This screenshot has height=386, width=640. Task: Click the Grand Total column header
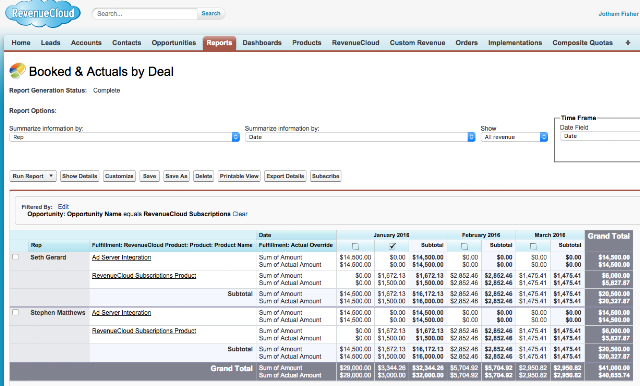tap(609, 236)
